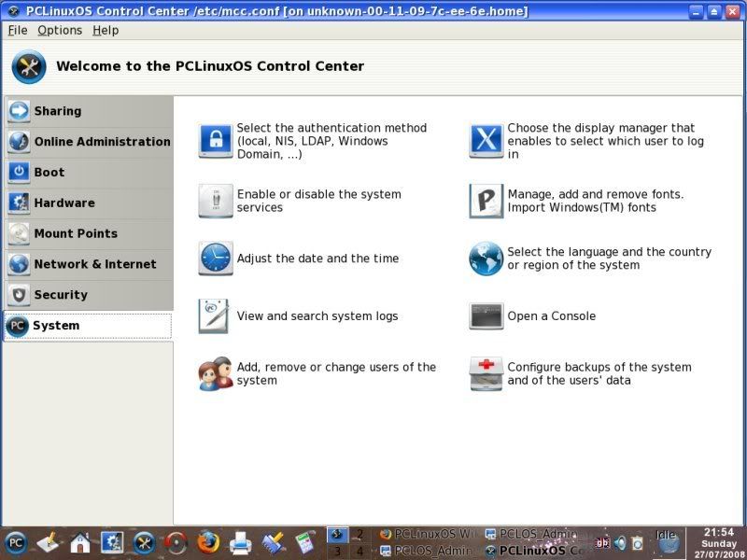The height and width of the screenshot is (560, 747).
Task: Click the blue brush icon in taskbar
Action: (x=274, y=543)
